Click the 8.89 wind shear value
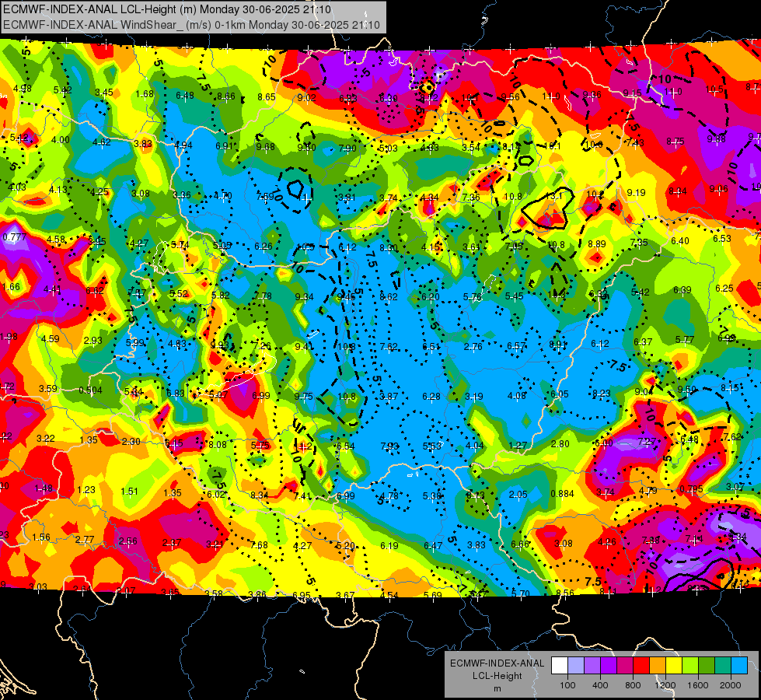Image resolution: width=761 pixels, height=700 pixels. click(597, 244)
